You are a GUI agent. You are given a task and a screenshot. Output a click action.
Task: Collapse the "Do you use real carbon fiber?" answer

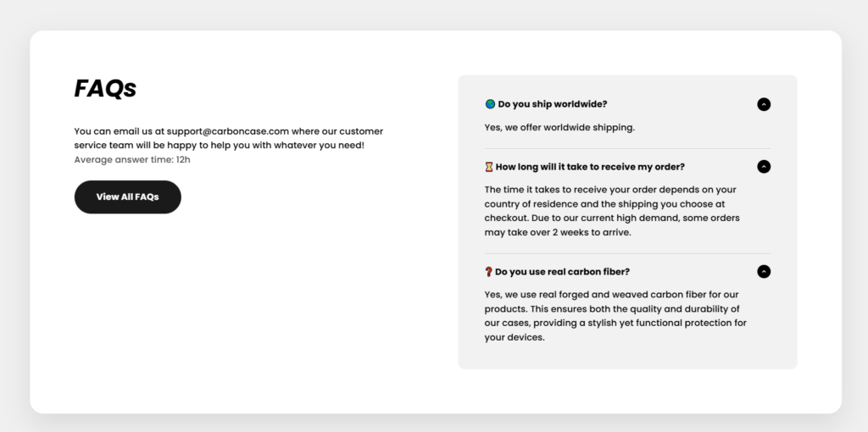coord(764,272)
